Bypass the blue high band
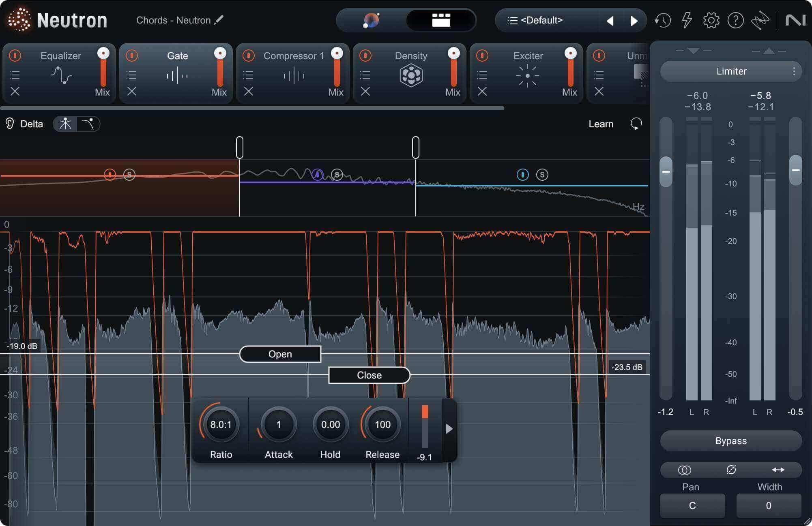The height and width of the screenshot is (526, 812). point(523,175)
